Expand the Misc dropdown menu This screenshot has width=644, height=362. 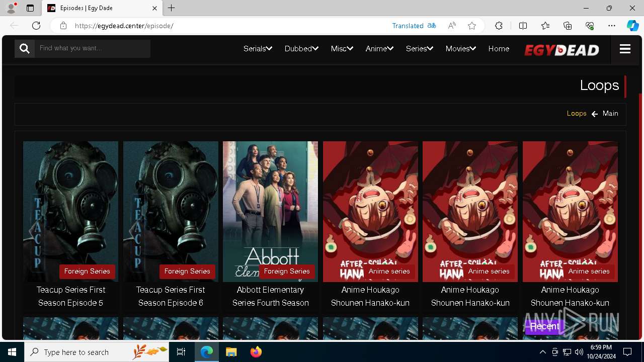tap(342, 49)
